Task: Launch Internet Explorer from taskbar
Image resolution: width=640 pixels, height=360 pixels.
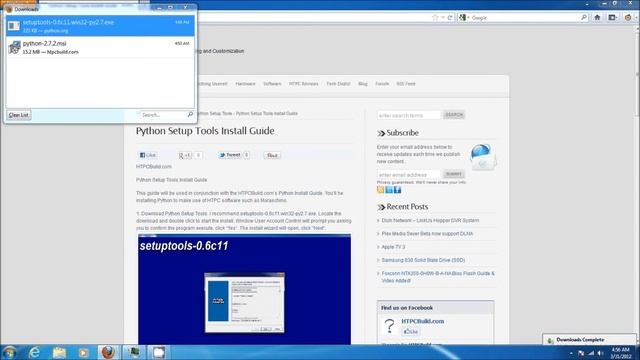Action: click(34, 352)
